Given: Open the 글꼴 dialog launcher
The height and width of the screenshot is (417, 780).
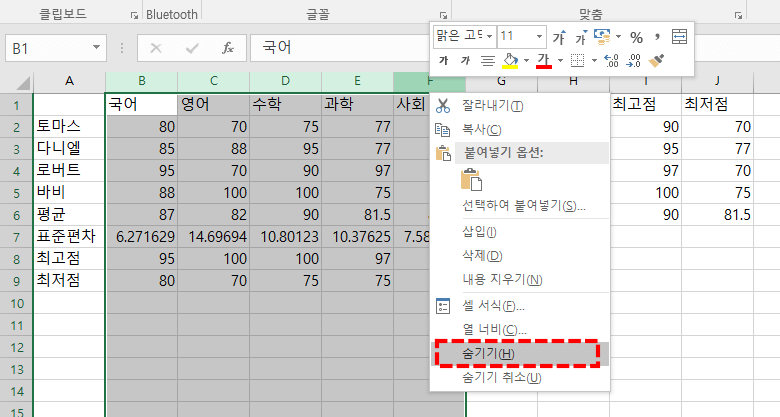Looking at the screenshot, I should 443,16.
